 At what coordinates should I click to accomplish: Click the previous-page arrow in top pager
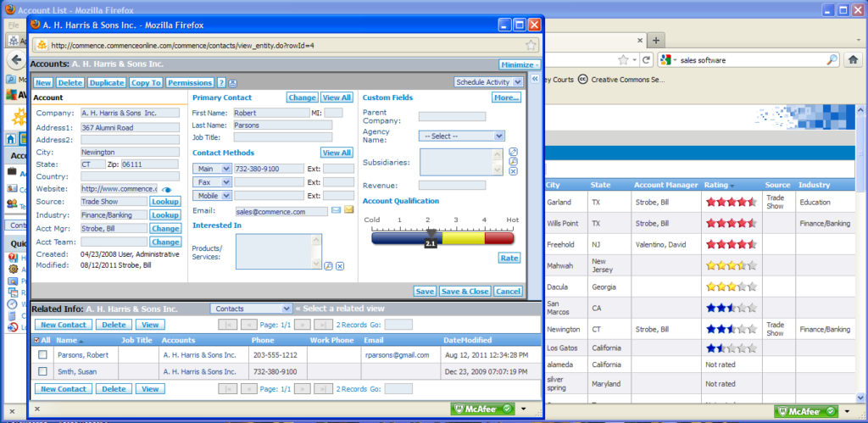pos(249,325)
